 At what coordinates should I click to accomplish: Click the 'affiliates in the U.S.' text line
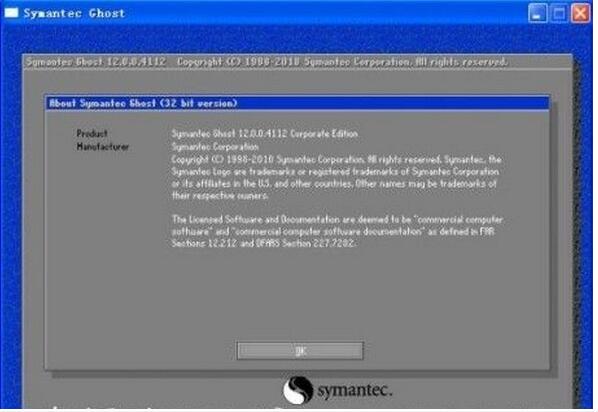pyautogui.click(x=334, y=184)
